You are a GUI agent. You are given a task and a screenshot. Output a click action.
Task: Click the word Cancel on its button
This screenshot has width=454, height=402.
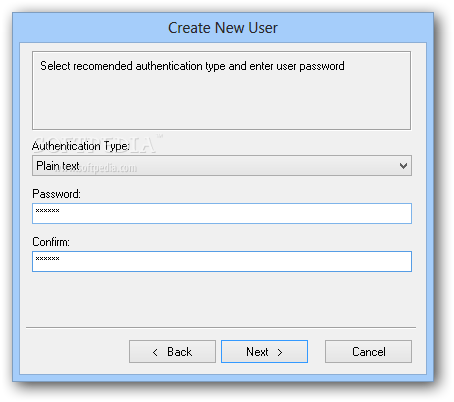tap(369, 352)
